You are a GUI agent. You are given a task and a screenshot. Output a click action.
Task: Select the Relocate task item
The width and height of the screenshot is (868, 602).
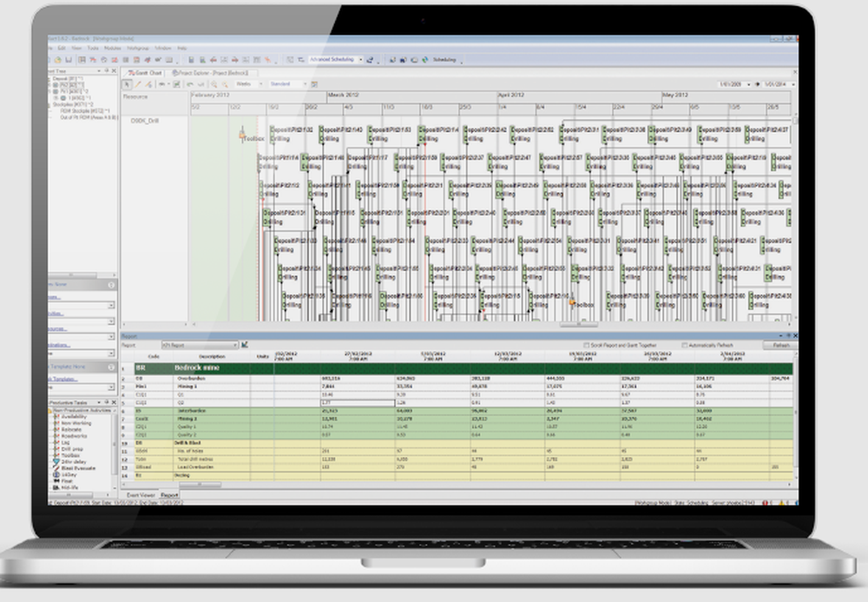71,429
